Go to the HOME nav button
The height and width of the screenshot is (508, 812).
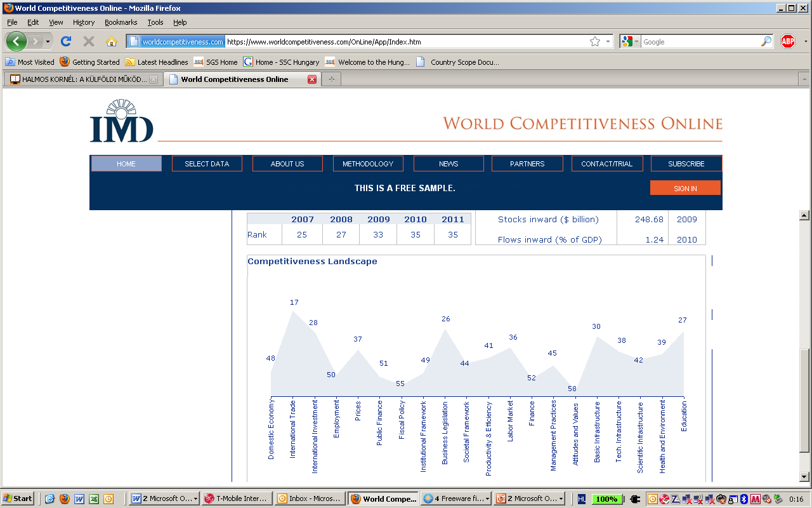click(126, 164)
